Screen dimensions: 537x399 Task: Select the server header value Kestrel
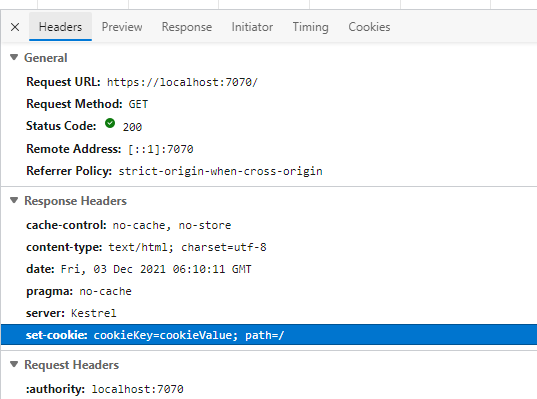coord(93,313)
